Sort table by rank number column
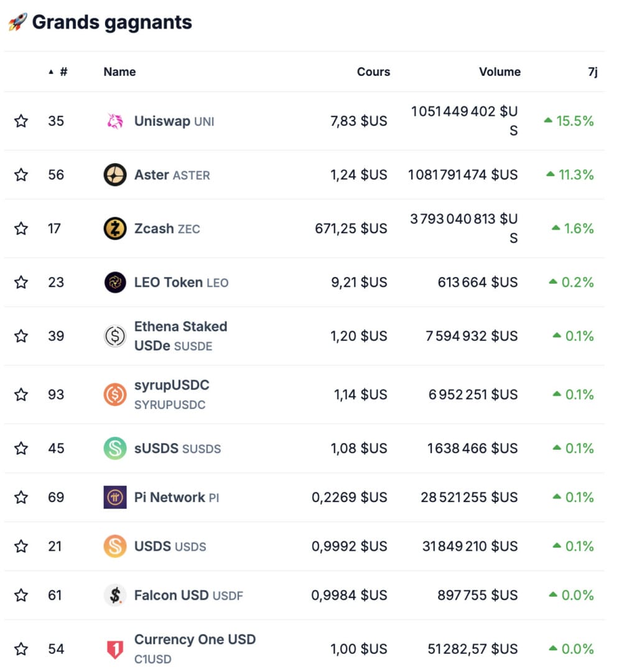The width and height of the screenshot is (619, 672). point(62,72)
